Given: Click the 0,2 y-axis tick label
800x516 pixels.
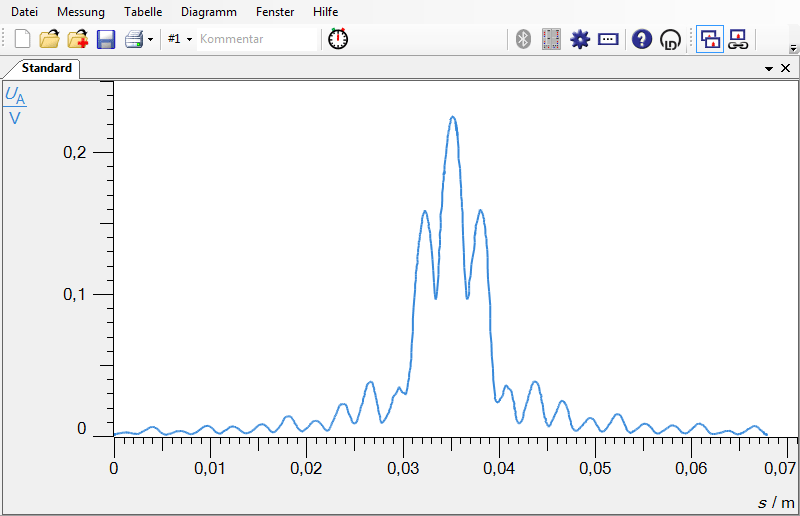Looking at the screenshot, I should [74, 152].
